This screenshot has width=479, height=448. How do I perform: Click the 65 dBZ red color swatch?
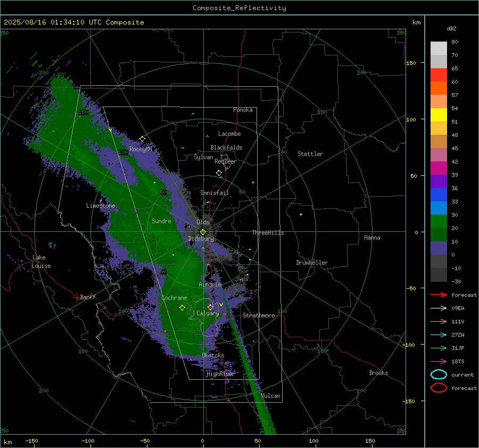click(x=439, y=75)
